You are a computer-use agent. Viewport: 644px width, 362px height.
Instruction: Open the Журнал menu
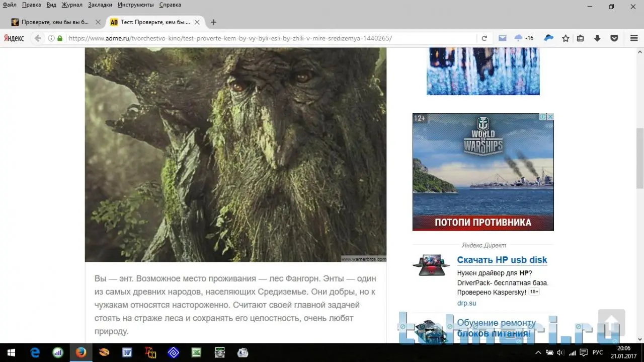72,5
